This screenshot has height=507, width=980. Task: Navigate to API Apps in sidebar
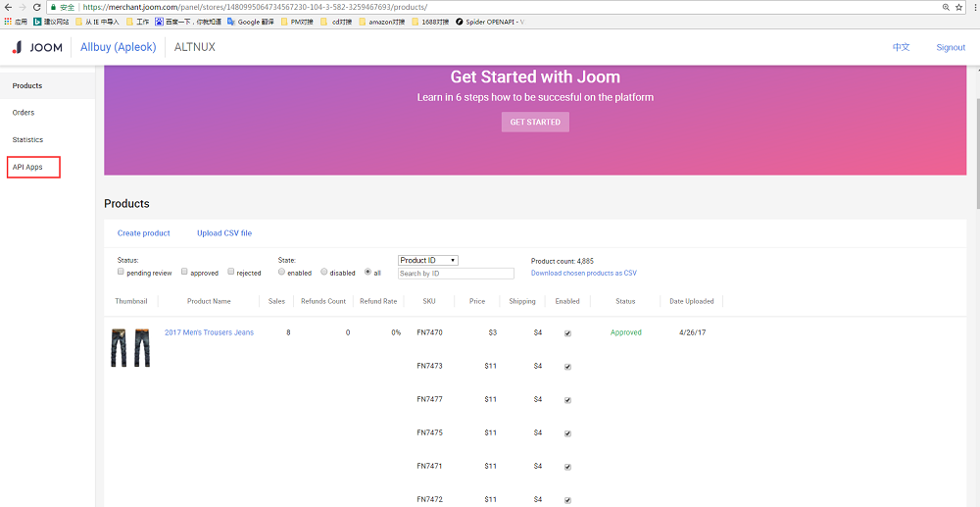[x=27, y=167]
